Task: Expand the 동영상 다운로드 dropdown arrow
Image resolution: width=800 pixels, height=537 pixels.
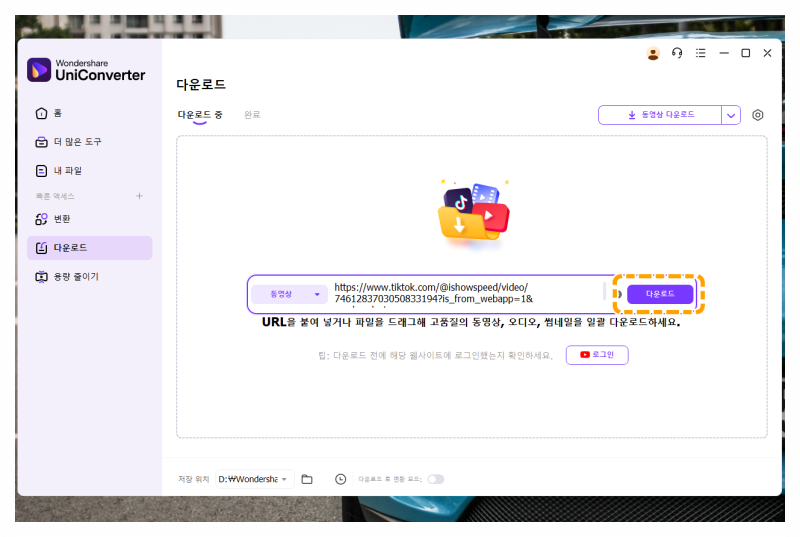Action: [731, 115]
